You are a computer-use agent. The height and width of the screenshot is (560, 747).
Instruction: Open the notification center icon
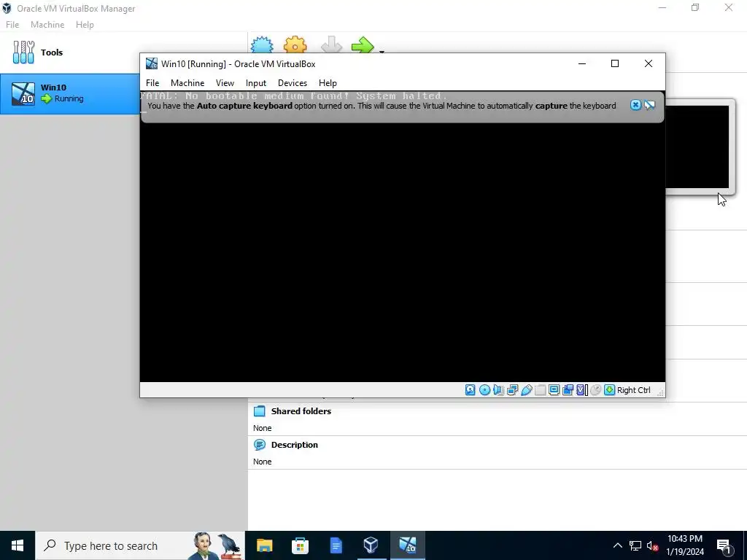(724, 545)
